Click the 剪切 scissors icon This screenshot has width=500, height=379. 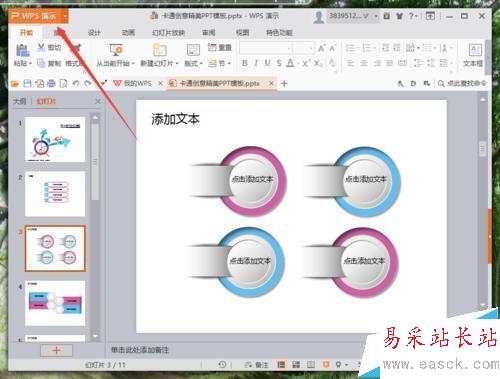[x=41, y=47]
